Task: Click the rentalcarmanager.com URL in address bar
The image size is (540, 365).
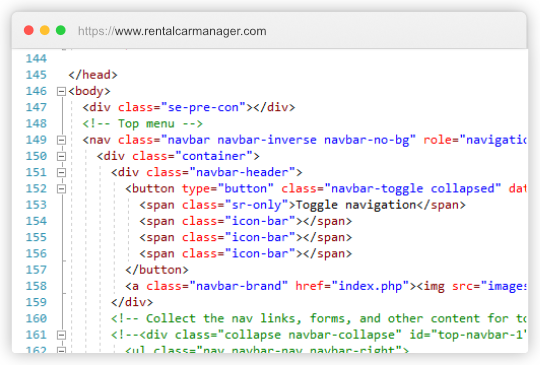Action: [172, 31]
